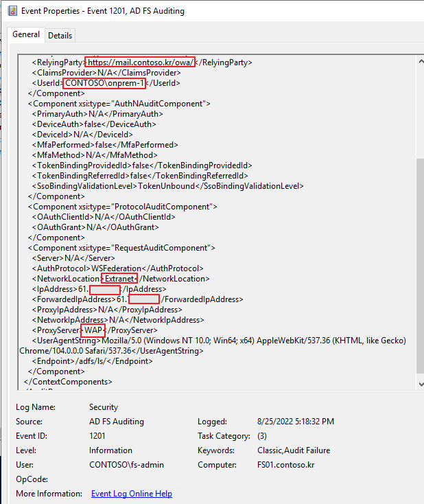Click the Event Properties window title icon
The width and height of the screenshot is (424, 504).
click(12, 10)
